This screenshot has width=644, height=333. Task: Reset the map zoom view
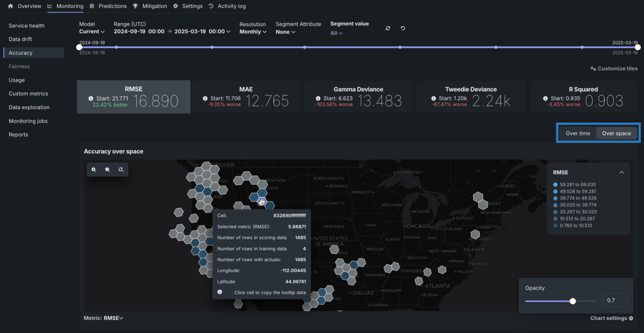121,170
